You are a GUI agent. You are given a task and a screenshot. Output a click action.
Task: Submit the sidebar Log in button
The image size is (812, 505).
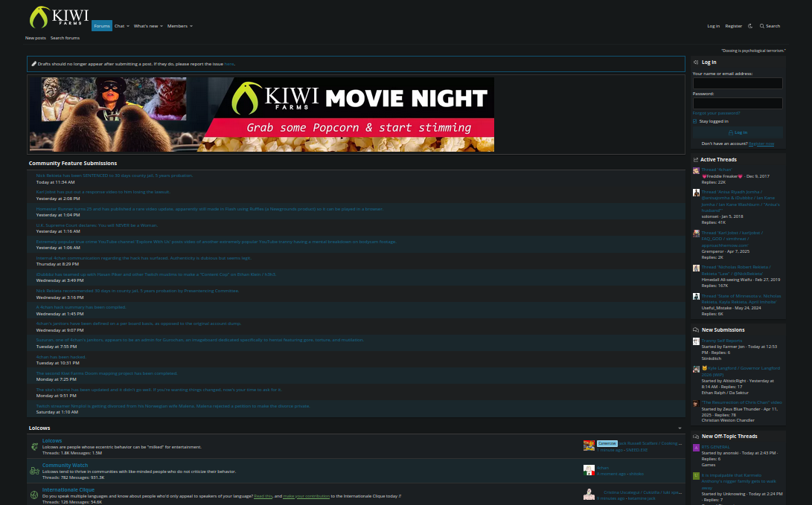(x=738, y=132)
